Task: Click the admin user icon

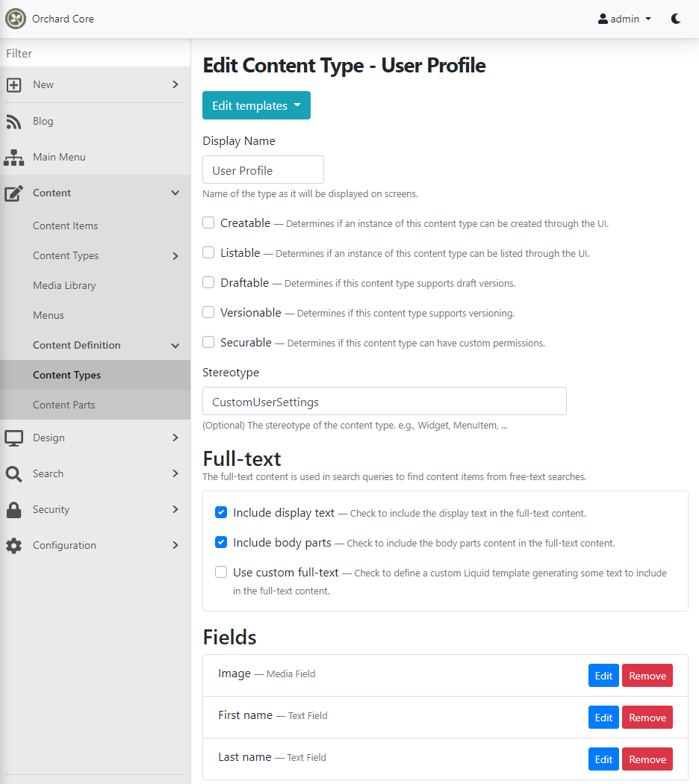Action: click(x=603, y=19)
